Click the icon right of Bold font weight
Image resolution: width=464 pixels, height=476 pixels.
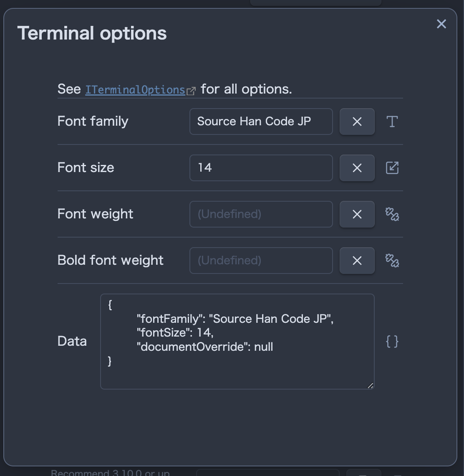click(x=392, y=261)
